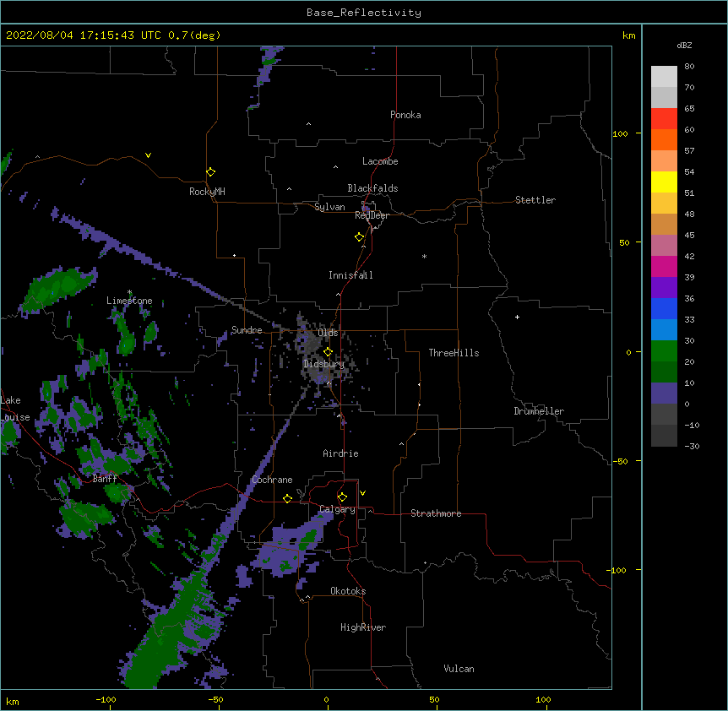Click the yellow diamond marker below Cochrane
Image resolution: width=728 pixels, height=711 pixels.
click(287, 498)
